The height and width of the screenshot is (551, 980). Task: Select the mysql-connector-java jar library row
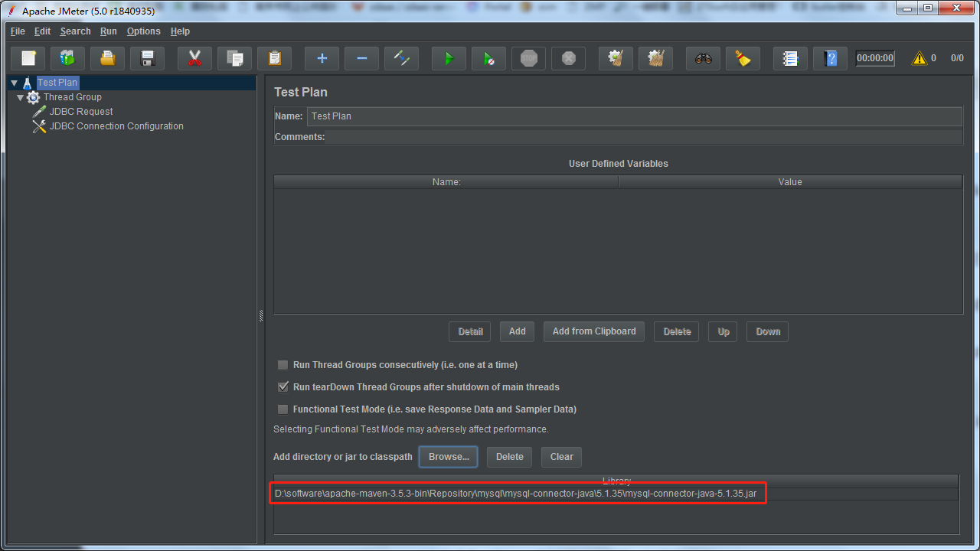click(x=616, y=494)
